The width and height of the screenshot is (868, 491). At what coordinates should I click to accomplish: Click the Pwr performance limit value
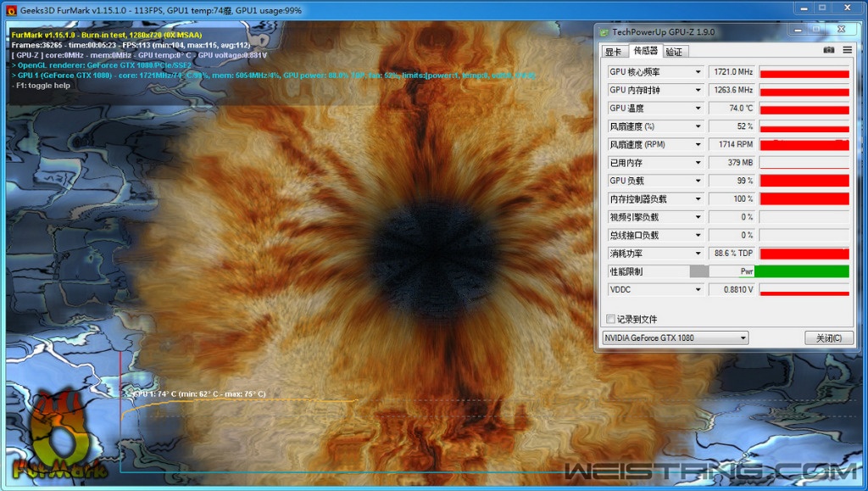747,272
